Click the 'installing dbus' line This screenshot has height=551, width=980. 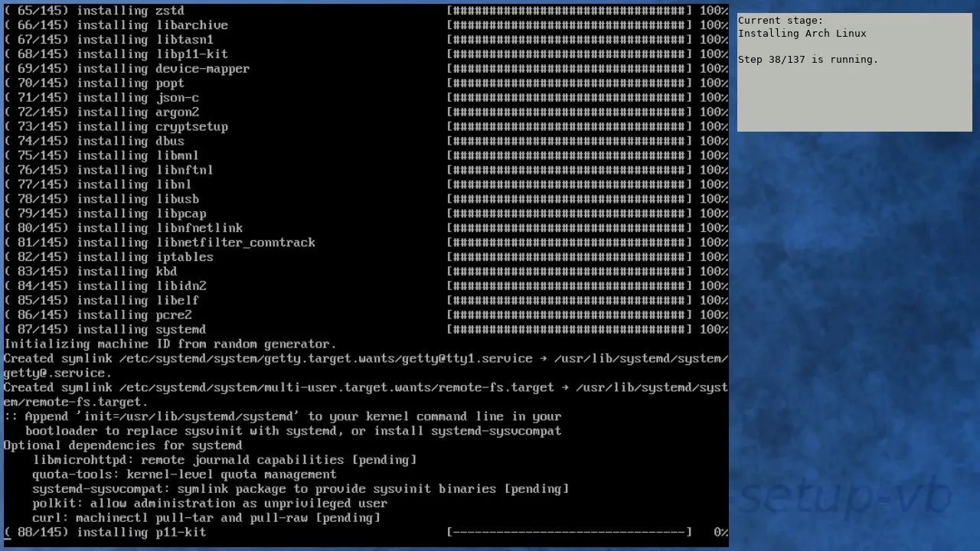pos(366,142)
